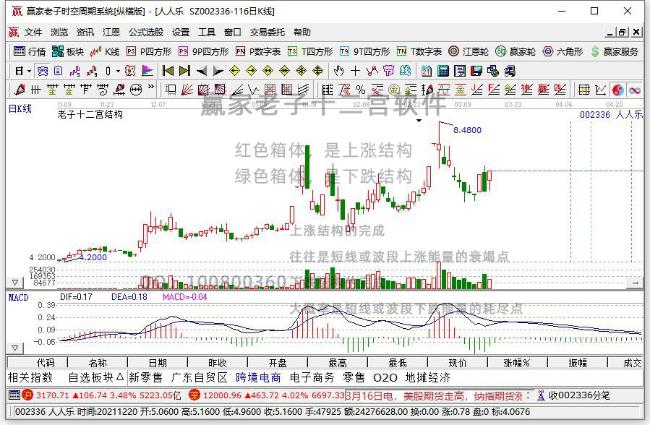The height and width of the screenshot is (425, 650).
Task: Jump to first bar with |◀ button
Action: click(168, 71)
